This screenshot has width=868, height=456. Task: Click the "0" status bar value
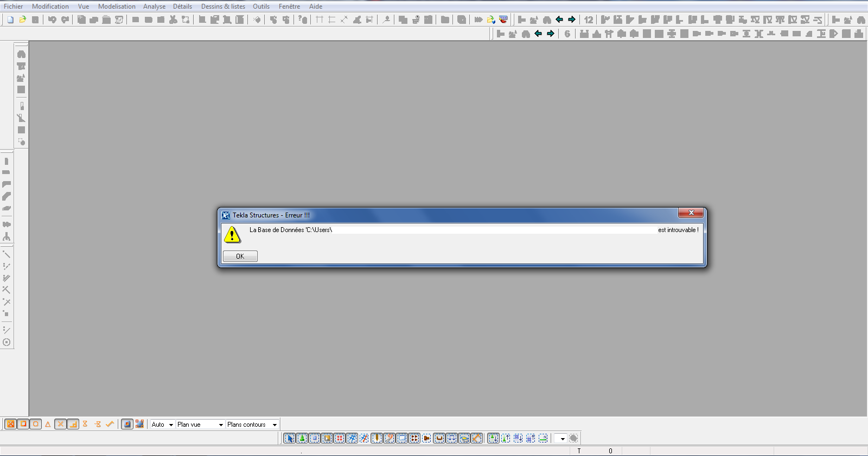click(610, 451)
